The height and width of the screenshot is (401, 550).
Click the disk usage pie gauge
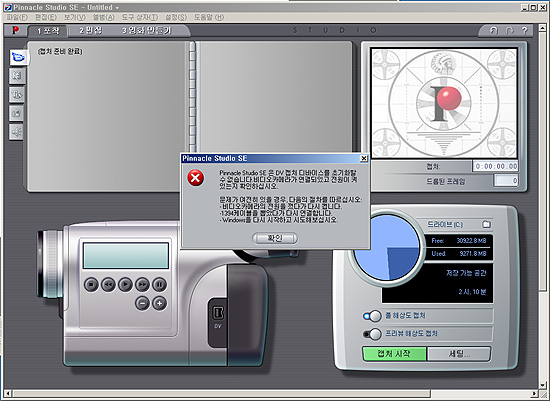[387, 248]
